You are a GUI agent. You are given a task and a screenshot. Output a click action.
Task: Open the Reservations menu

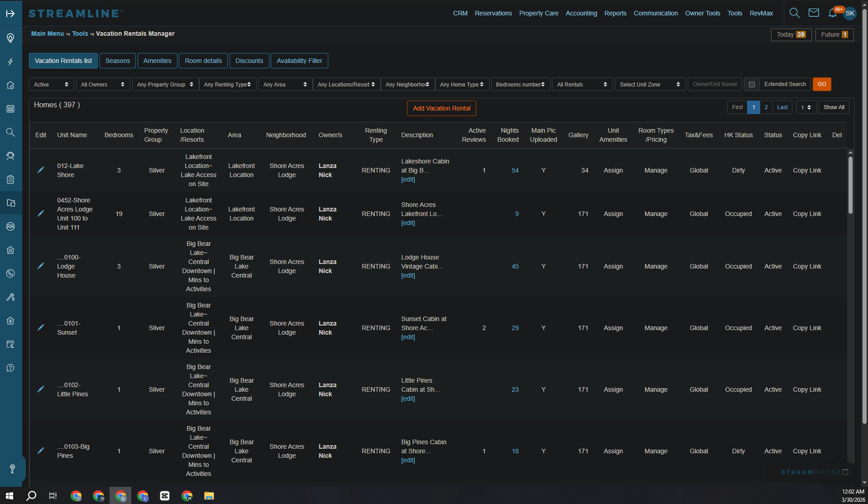coord(493,13)
